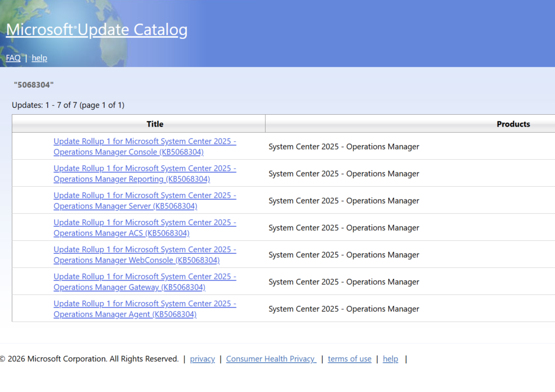Click the Products cell in the WebConsole row

click(344, 254)
